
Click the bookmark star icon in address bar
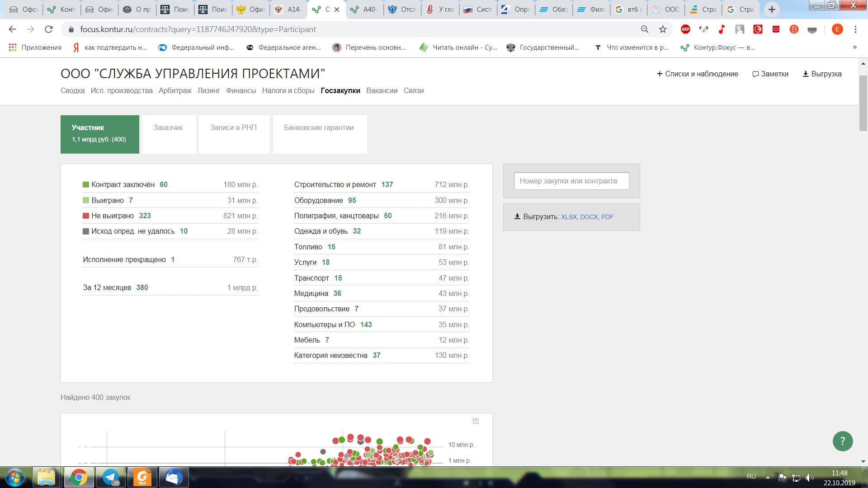pos(663,29)
